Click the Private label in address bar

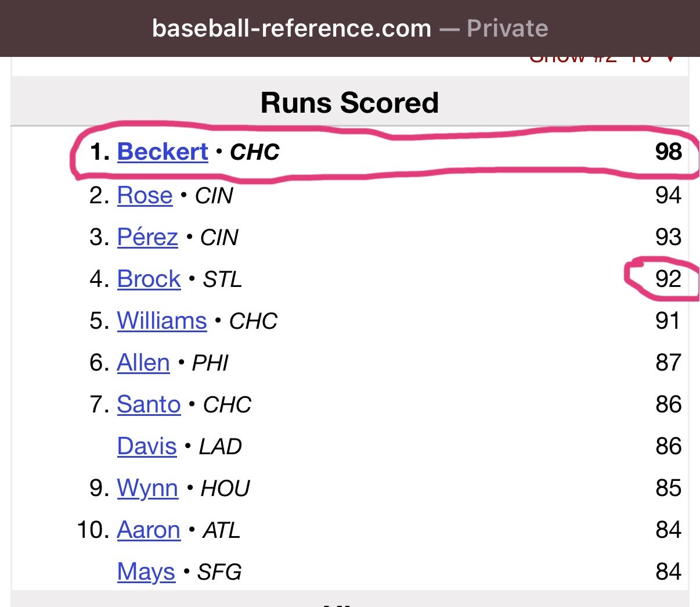pos(507,28)
